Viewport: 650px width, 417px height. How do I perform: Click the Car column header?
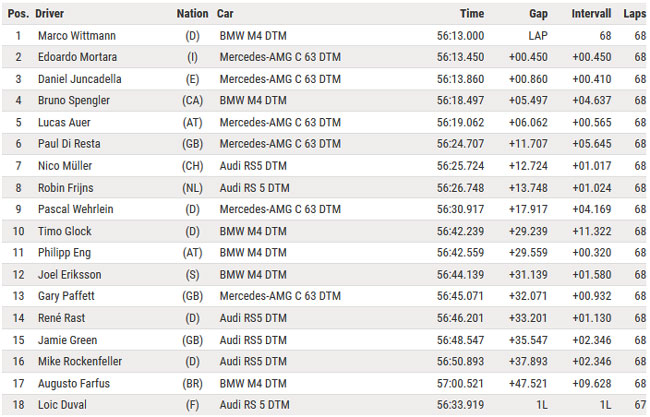tap(225, 14)
